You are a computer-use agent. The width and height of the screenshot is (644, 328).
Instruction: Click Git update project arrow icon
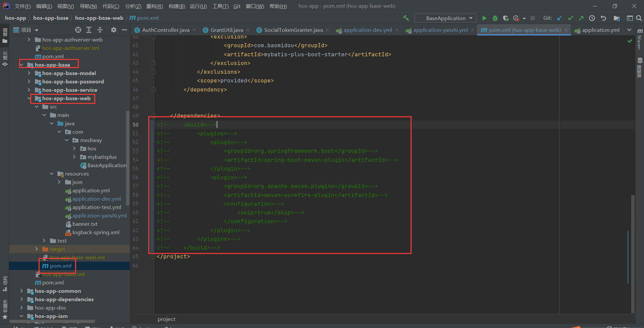559,18
